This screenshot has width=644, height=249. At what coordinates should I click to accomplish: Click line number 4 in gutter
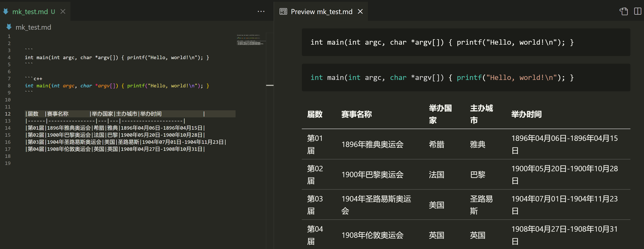[9, 58]
